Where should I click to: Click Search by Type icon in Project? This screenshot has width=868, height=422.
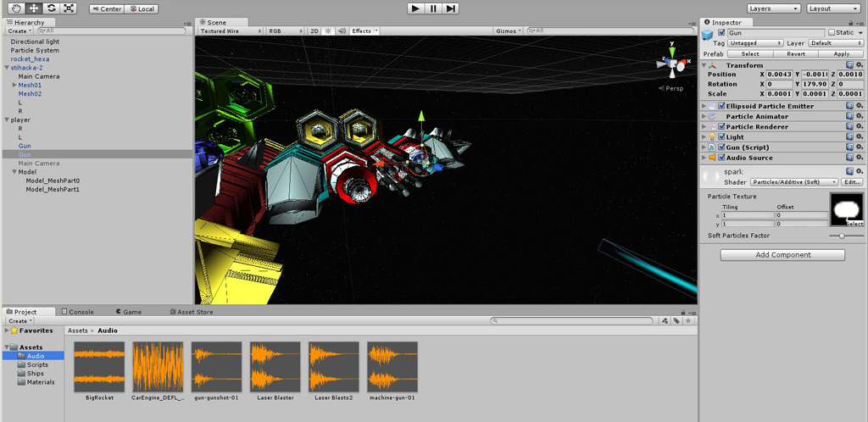point(665,321)
